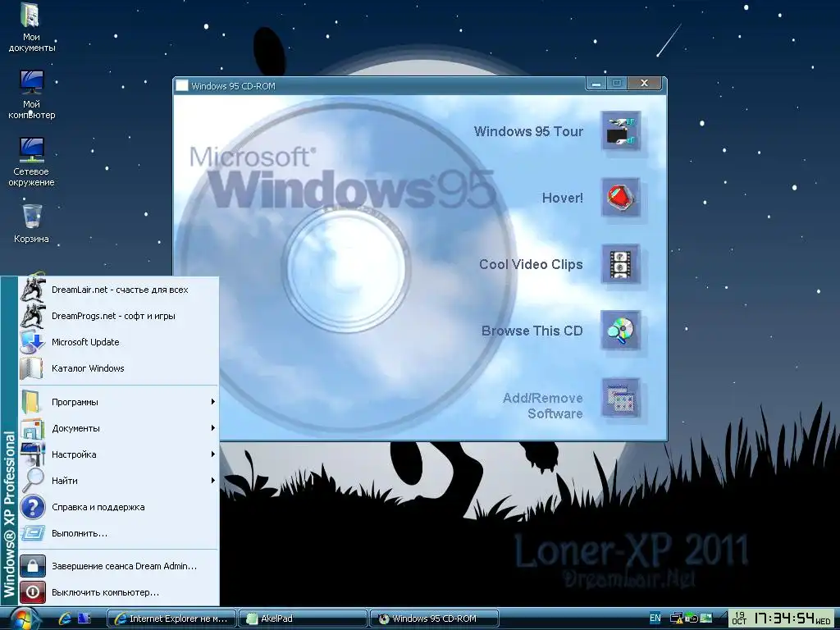Image resolution: width=840 pixels, height=630 pixels.
Task: Click the DreamLair.net icon
Action: click(x=32, y=290)
